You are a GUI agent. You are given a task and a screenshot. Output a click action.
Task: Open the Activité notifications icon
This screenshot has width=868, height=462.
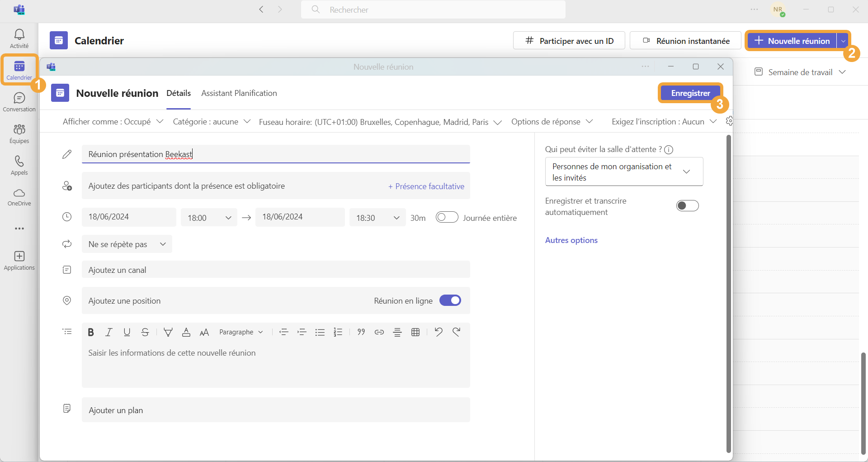tap(19, 38)
